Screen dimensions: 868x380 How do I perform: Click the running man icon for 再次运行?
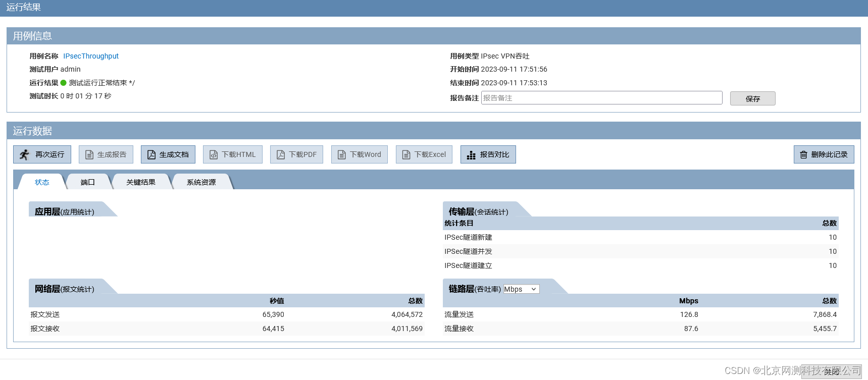tap(24, 154)
